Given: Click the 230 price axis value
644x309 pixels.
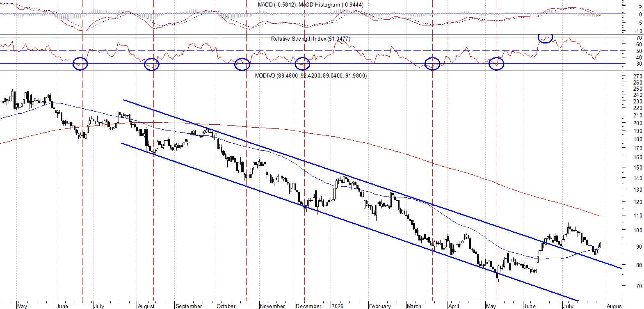Looking at the screenshot, I should pos(638,101).
